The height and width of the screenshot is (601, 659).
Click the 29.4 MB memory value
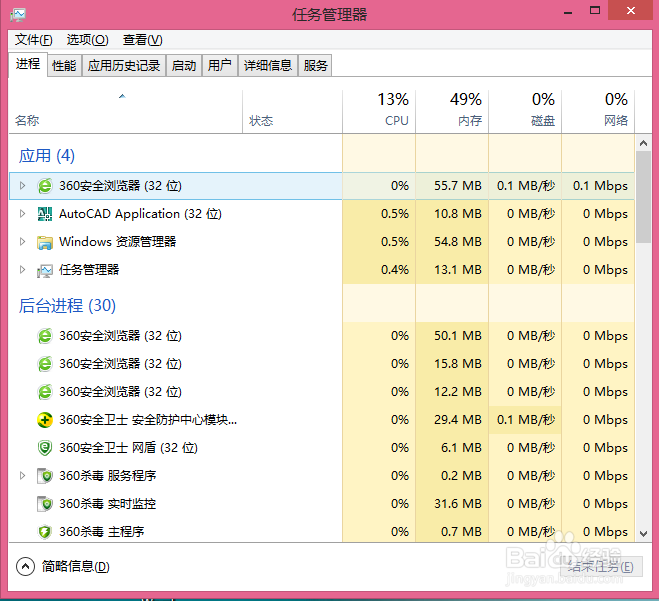coord(458,420)
